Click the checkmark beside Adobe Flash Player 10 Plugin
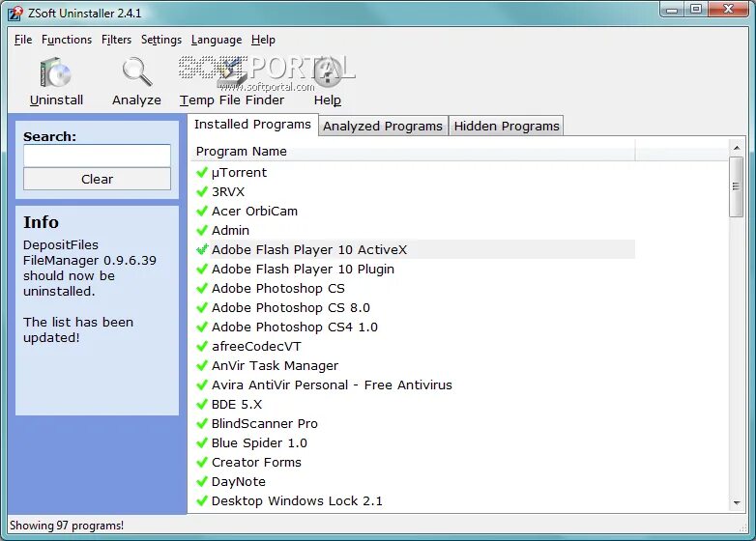756x541 pixels. point(202,269)
